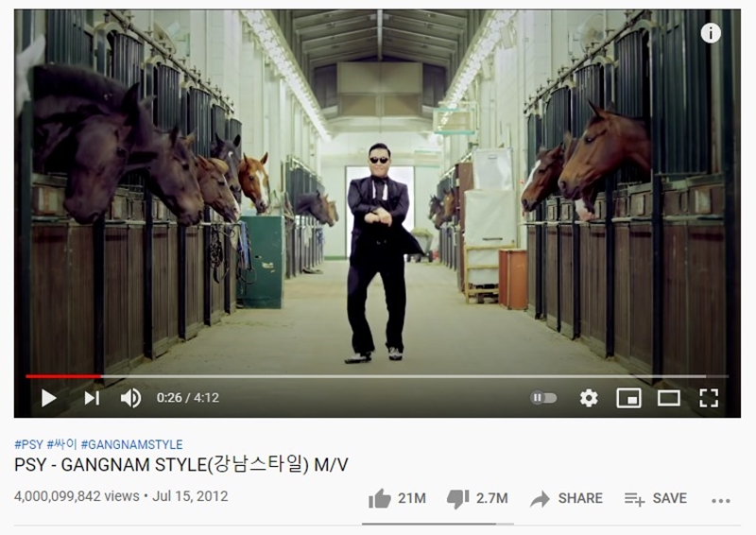Skip to the next video
This screenshot has width=756, height=535.
(x=92, y=398)
